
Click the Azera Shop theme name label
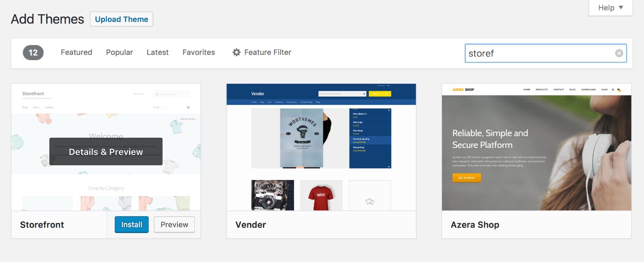click(475, 225)
